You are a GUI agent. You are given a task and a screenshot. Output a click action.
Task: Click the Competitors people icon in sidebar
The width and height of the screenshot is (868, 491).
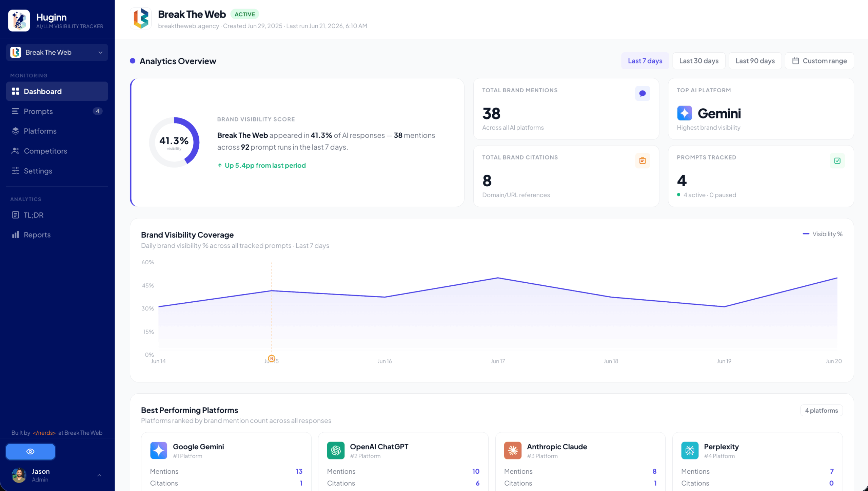coord(15,151)
